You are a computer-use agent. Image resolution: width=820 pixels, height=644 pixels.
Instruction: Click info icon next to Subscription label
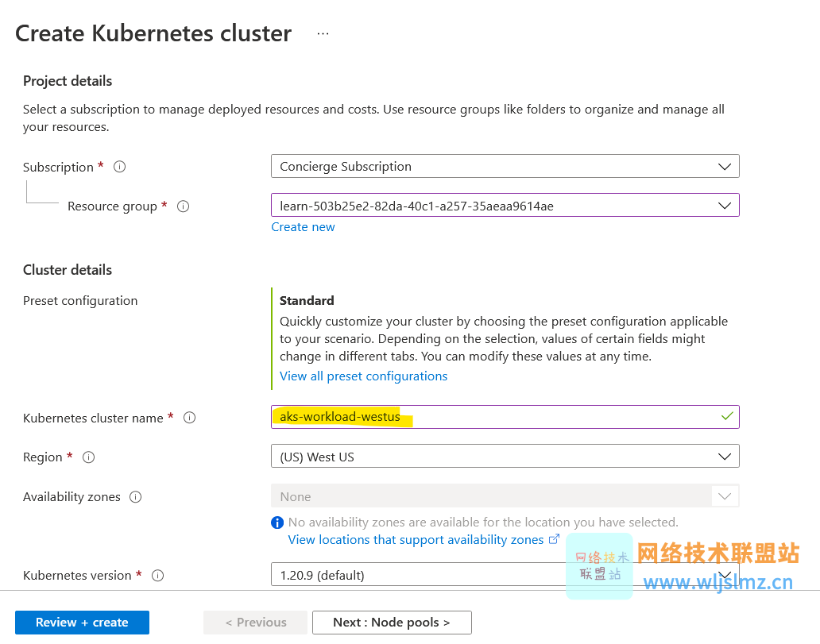(120, 167)
